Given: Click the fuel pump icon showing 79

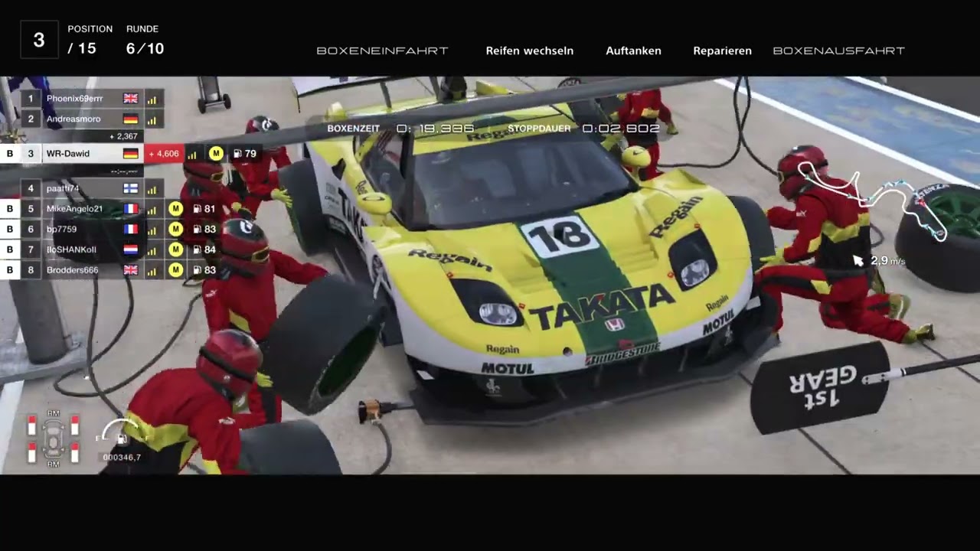Looking at the screenshot, I should (x=237, y=154).
